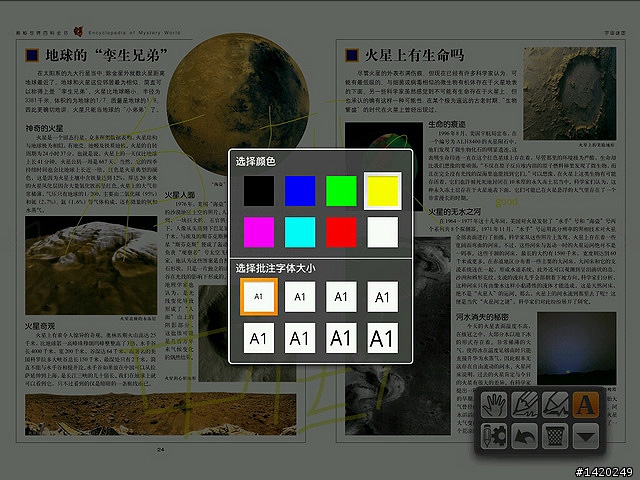This screenshot has height=480, width=640.
Task: Tap the subheading 火星的无水之河
Action: [454, 212]
